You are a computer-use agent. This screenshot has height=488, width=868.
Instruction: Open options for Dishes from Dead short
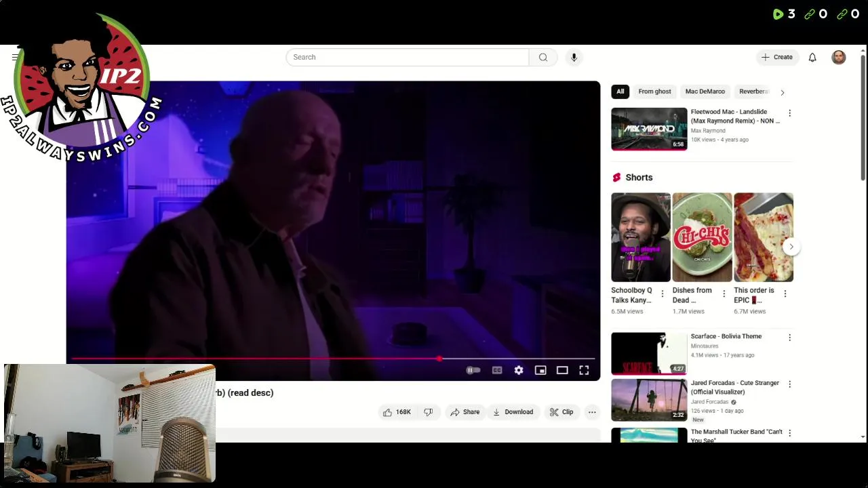coord(724,294)
